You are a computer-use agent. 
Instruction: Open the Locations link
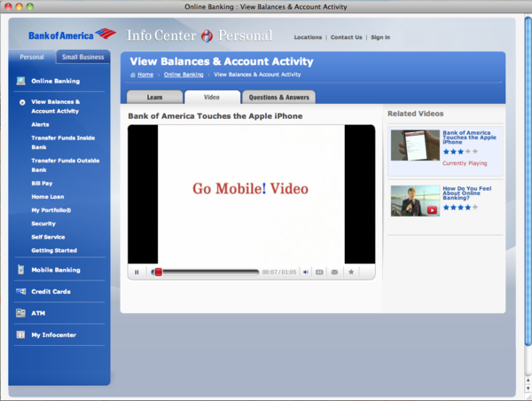coord(308,37)
